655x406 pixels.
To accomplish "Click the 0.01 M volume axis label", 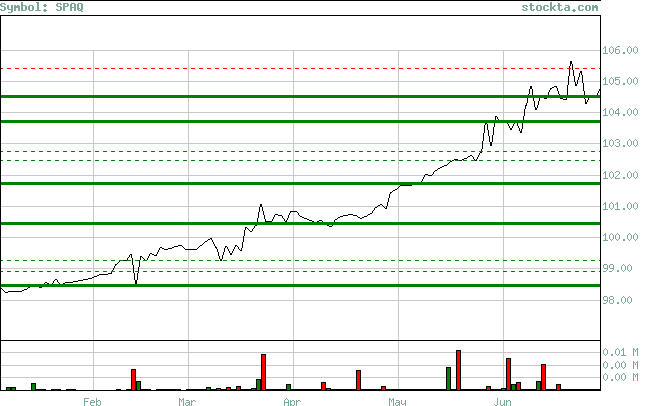I will click(620, 353).
